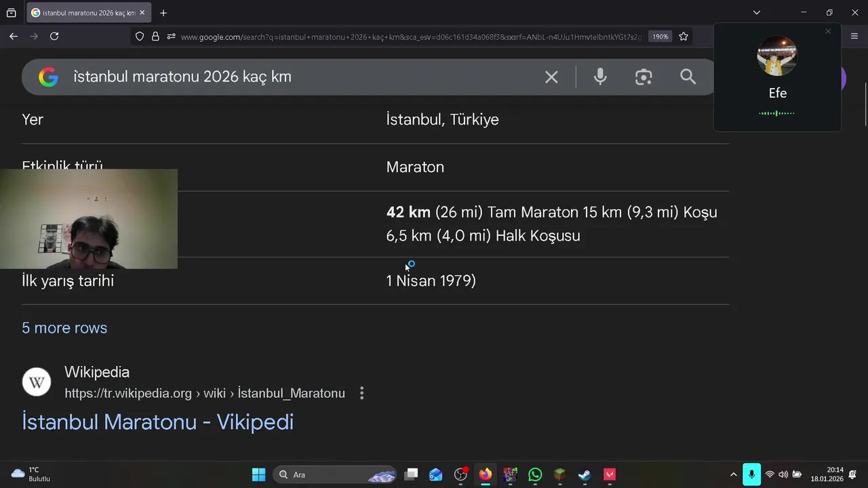Click Efe's profile avatar in the overlay
Image resolution: width=868 pixels, height=488 pixels.
coord(777,56)
